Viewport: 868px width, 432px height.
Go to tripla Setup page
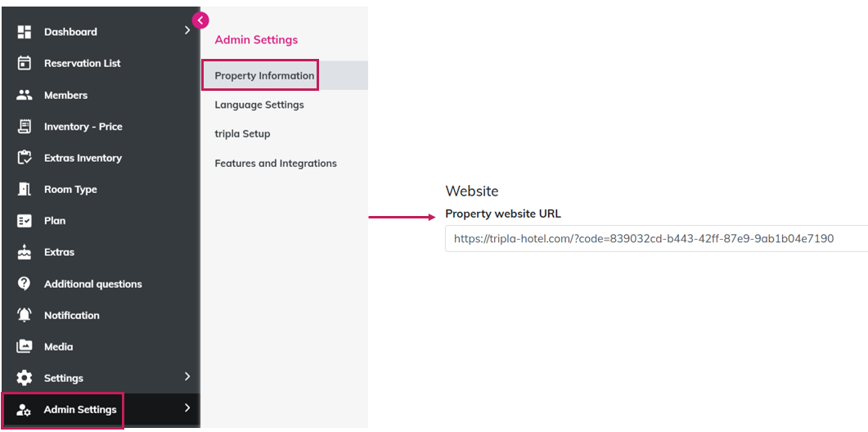[x=242, y=133]
